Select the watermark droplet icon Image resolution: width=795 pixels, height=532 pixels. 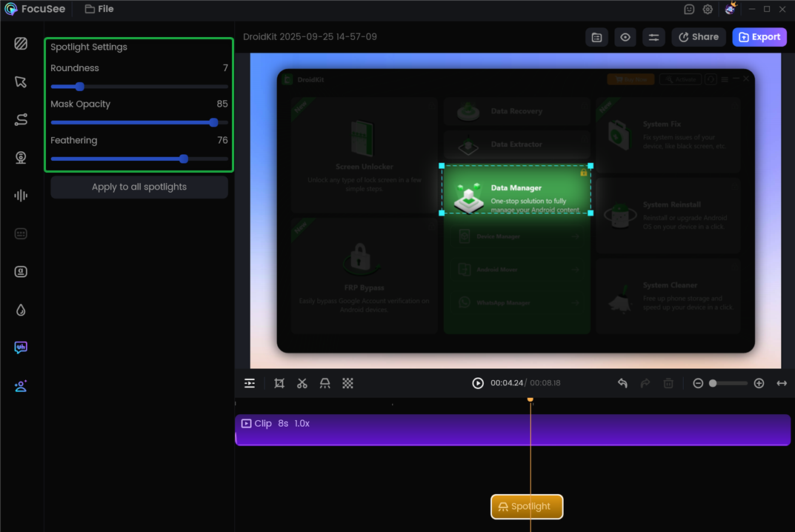pos(21,310)
